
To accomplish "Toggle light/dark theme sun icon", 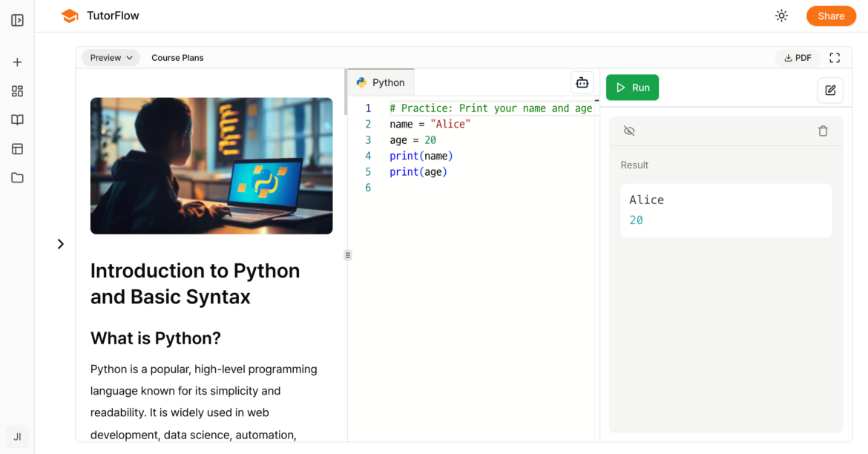I will [781, 16].
